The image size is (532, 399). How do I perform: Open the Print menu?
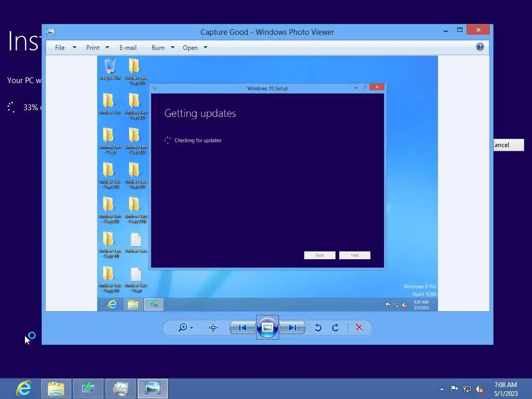click(x=92, y=48)
